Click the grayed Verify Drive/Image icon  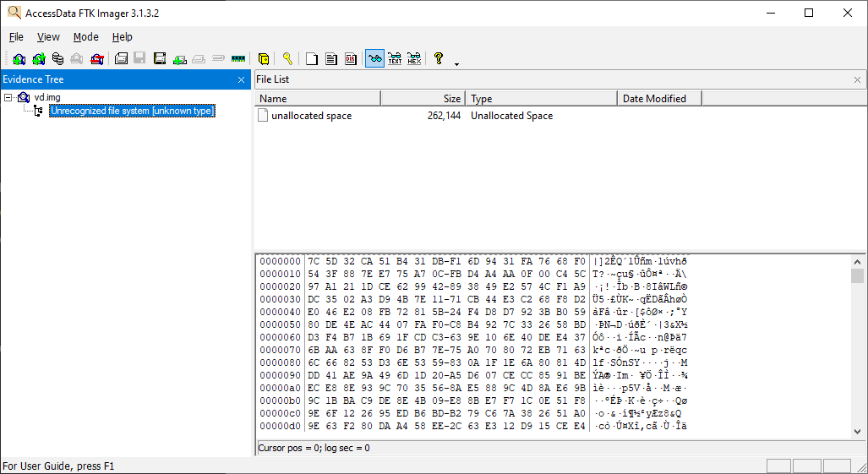pos(218,58)
